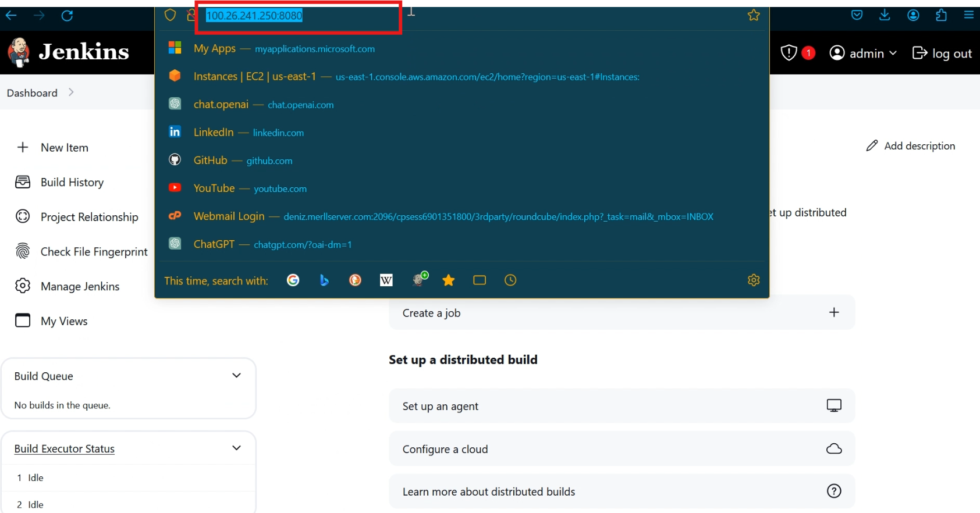Select Webmail Login suggestion

click(462, 216)
